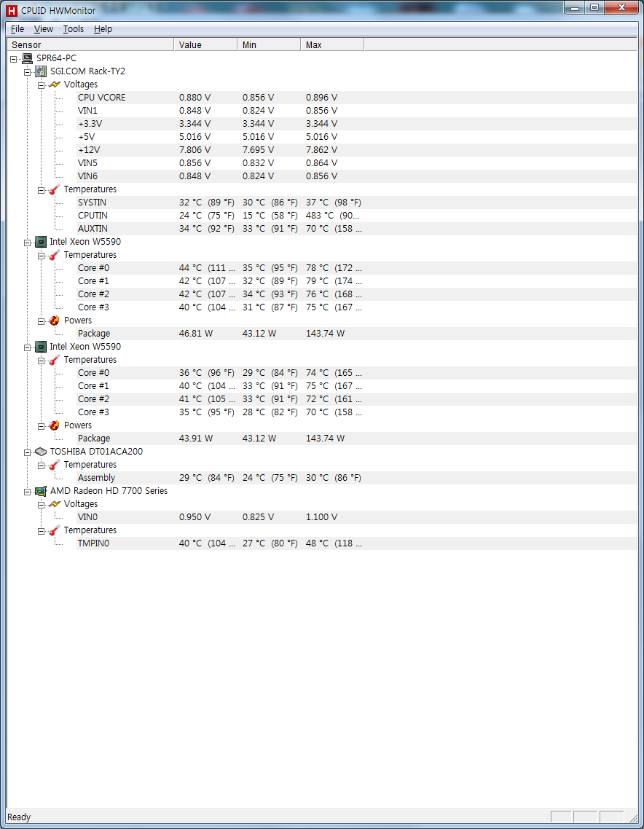Viewport: 644px width, 829px height.
Task: Click the Voltages lightning icon under AMD Radeon
Action: [55, 504]
